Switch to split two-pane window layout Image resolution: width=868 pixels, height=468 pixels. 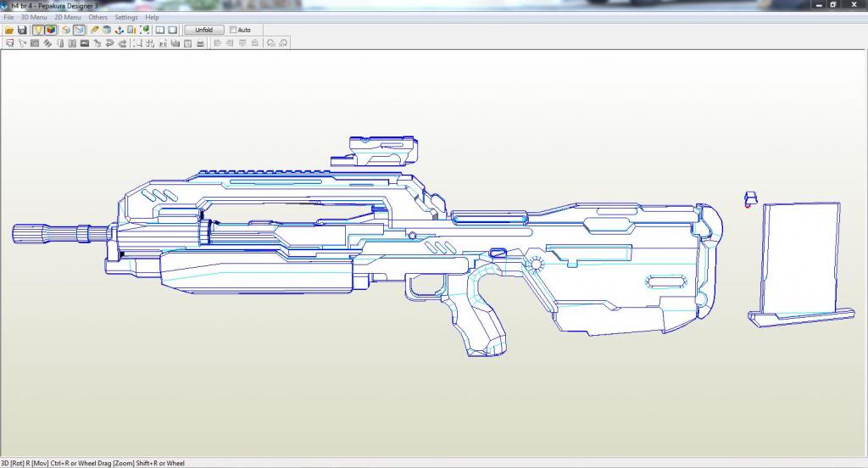click(x=160, y=30)
